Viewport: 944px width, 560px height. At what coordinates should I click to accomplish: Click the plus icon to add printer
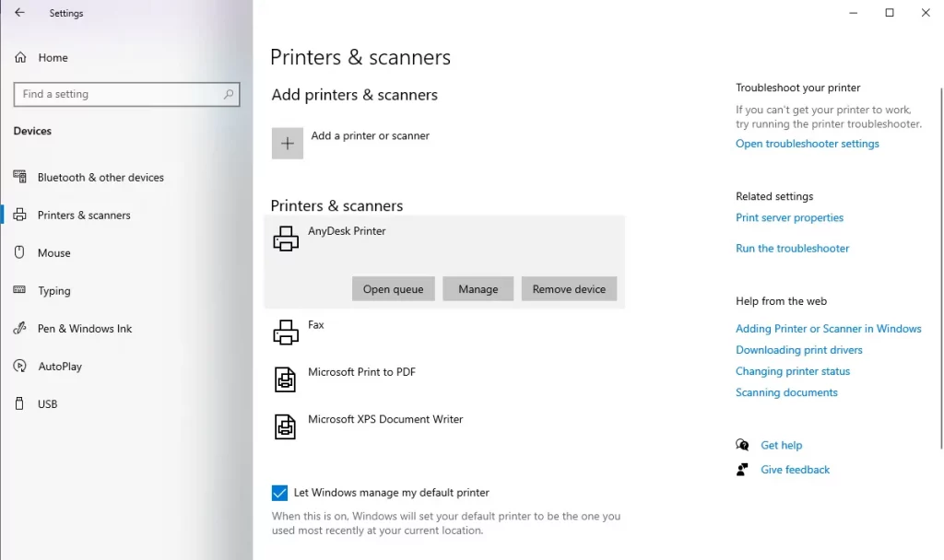[288, 143]
